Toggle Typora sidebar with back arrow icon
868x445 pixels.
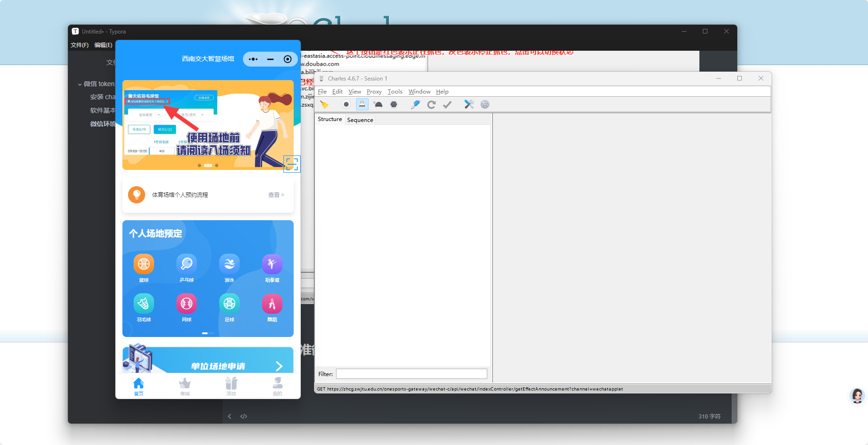pyautogui.click(x=229, y=417)
